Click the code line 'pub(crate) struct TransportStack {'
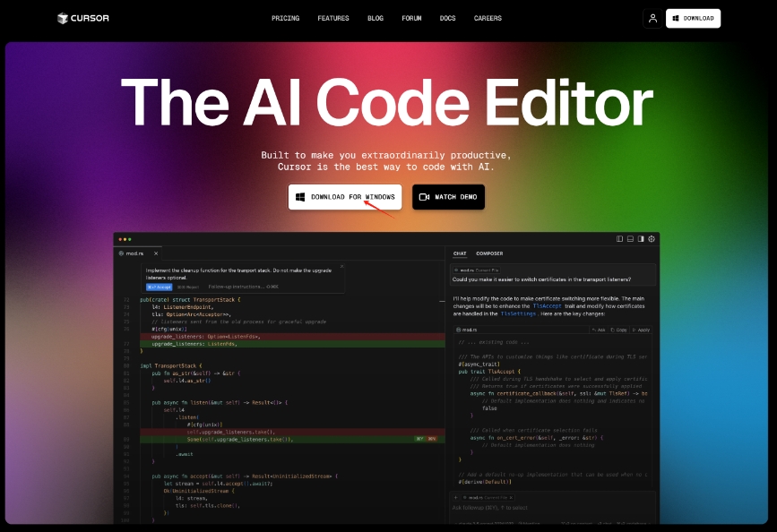 (x=190, y=300)
